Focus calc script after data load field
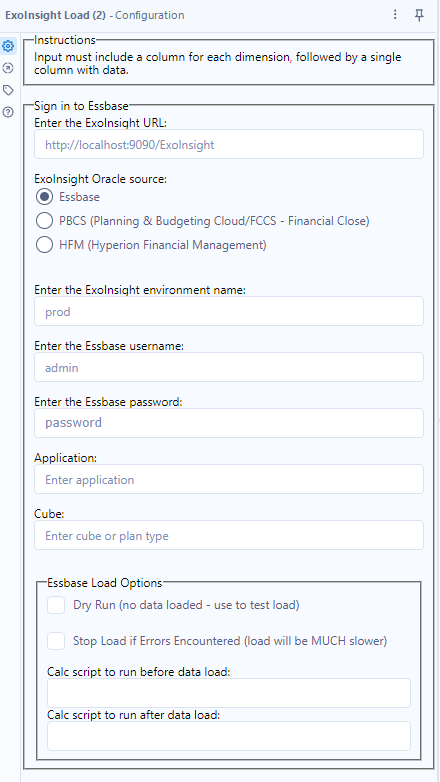 pyautogui.click(x=229, y=736)
